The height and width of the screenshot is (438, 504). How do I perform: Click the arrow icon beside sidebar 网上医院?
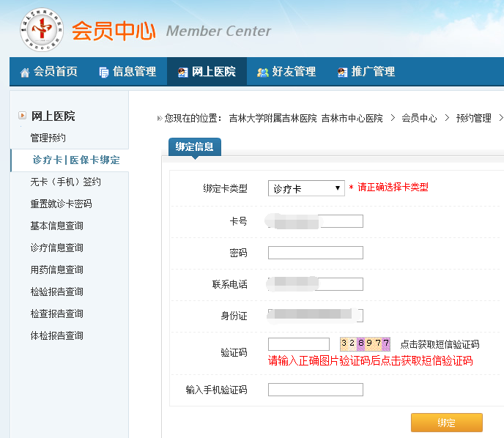pos(23,116)
